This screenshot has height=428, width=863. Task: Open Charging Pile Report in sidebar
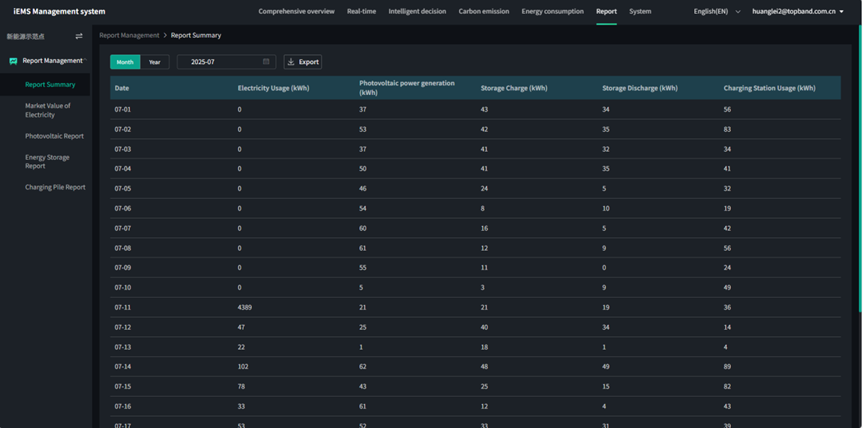[55, 187]
